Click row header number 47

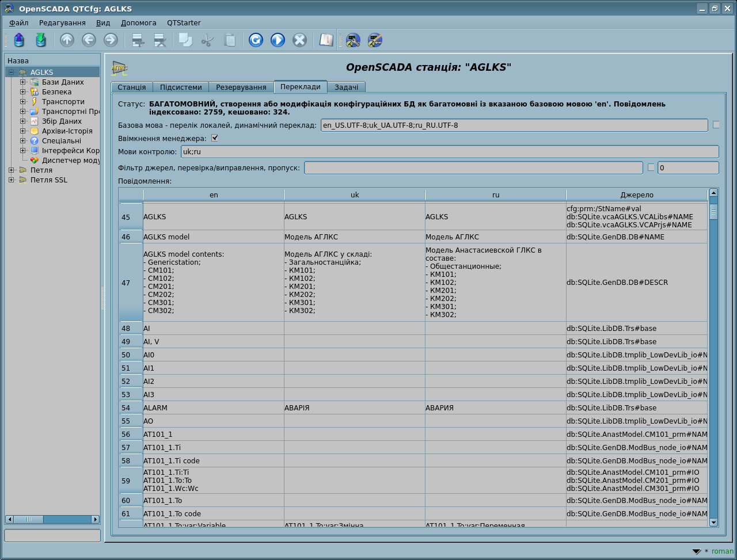(x=131, y=283)
